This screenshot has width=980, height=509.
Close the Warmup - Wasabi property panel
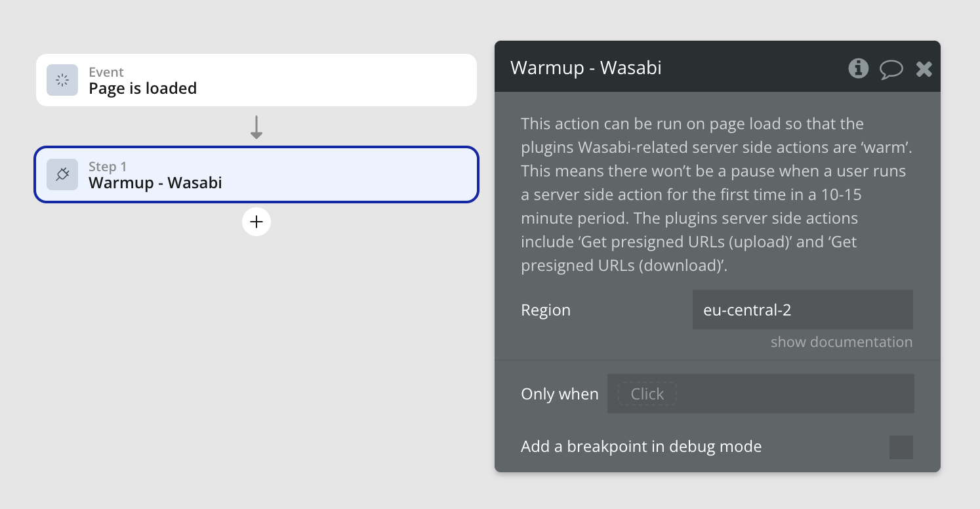pos(924,69)
